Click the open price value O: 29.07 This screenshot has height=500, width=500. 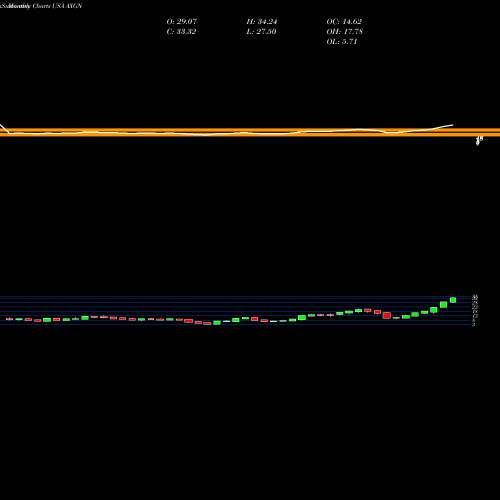click(182, 22)
